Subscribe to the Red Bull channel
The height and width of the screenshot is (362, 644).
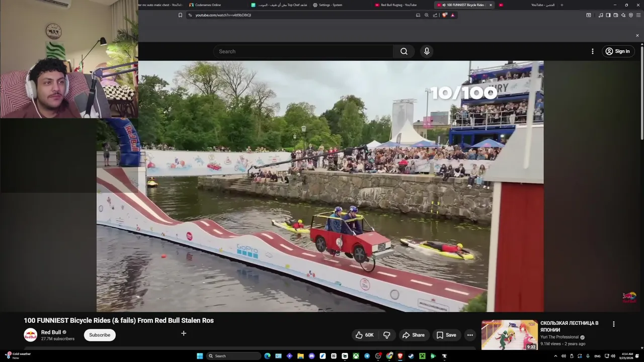tap(100, 335)
